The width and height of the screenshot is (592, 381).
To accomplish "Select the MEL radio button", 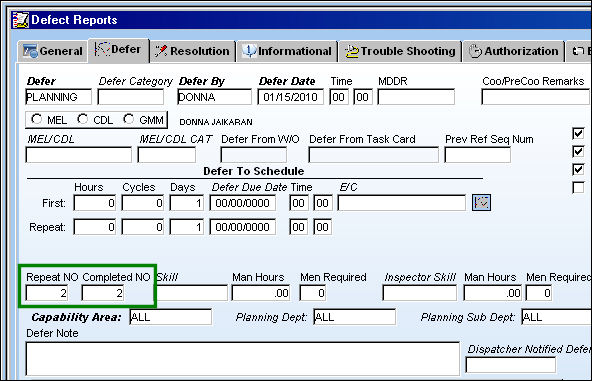I will (x=37, y=119).
